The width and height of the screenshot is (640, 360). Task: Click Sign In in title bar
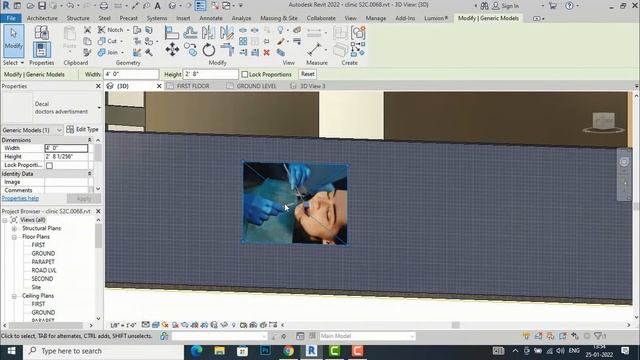[505, 6]
